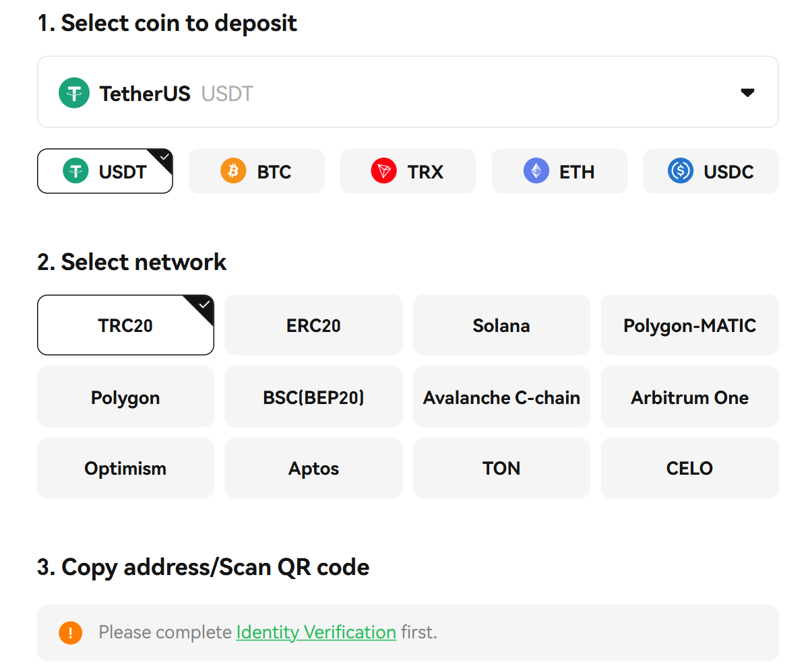Select the Polygon-MATIC network
Screen dimensions: 812x670
click(689, 325)
